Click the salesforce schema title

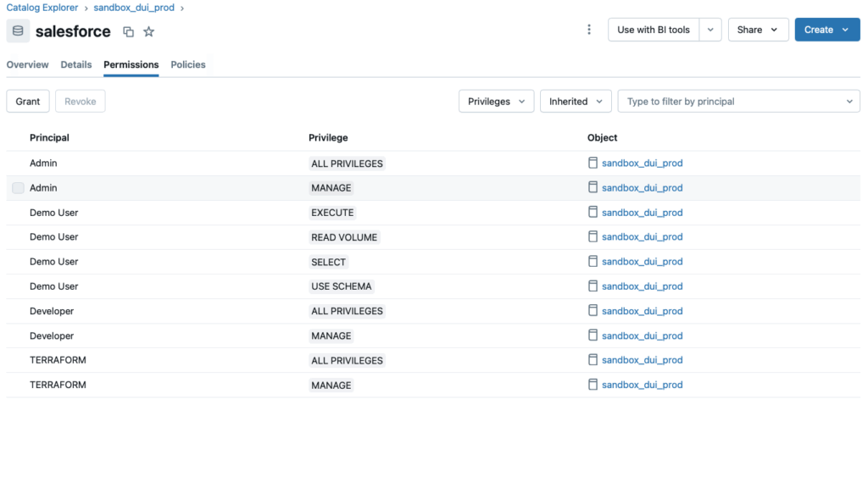[x=73, y=31]
